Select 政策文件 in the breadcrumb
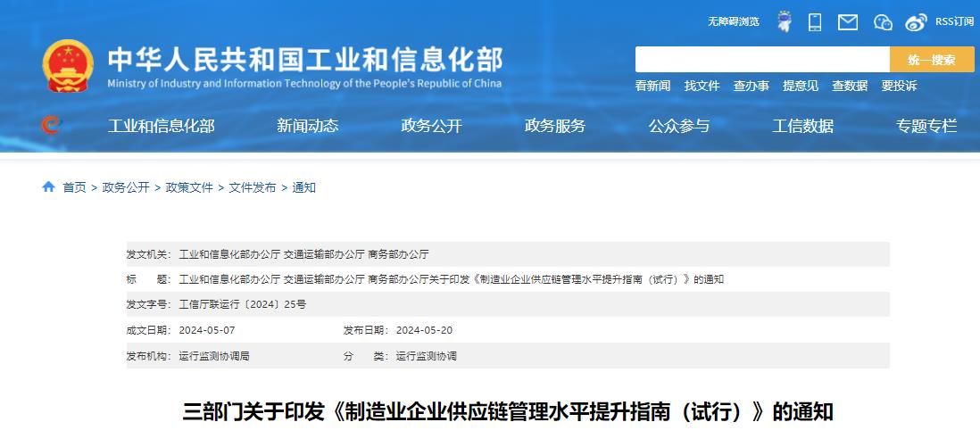Image resolution: width=980 pixels, height=447 pixels. pyautogui.click(x=189, y=187)
